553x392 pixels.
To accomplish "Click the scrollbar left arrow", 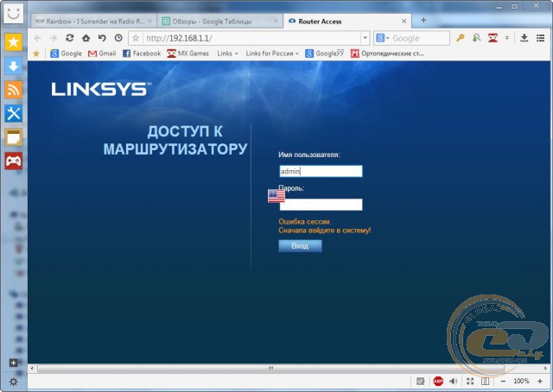I will (x=32, y=369).
